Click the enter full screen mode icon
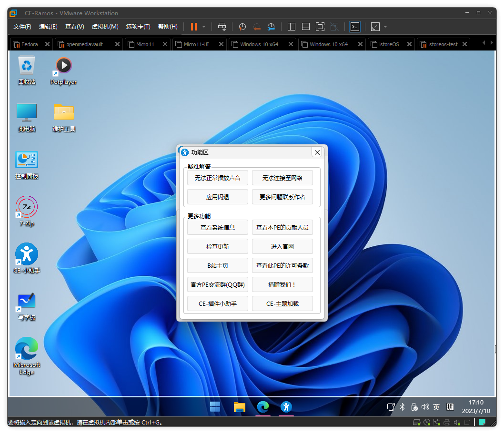 click(x=320, y=27)
